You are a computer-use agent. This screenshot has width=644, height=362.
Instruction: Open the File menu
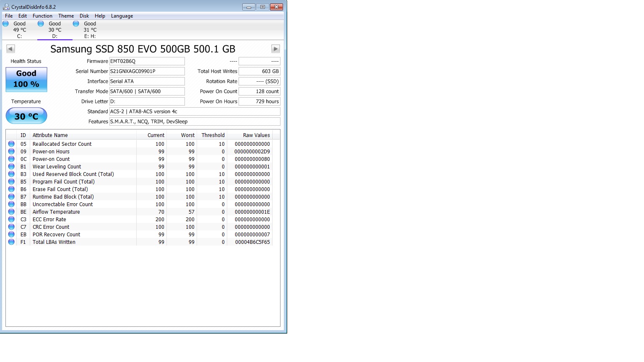coord(9,16)
